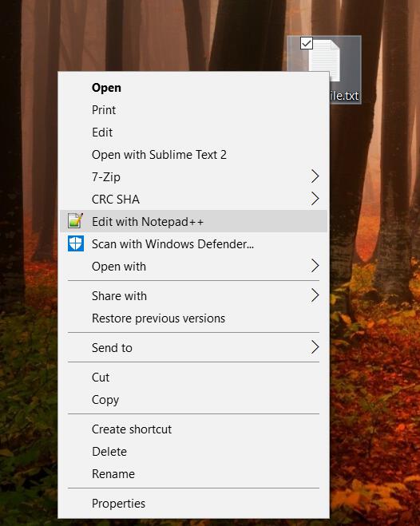Expand the Send to submenu arrow
The height and width of the screenshot is (526, 420).
pos(315,347)
